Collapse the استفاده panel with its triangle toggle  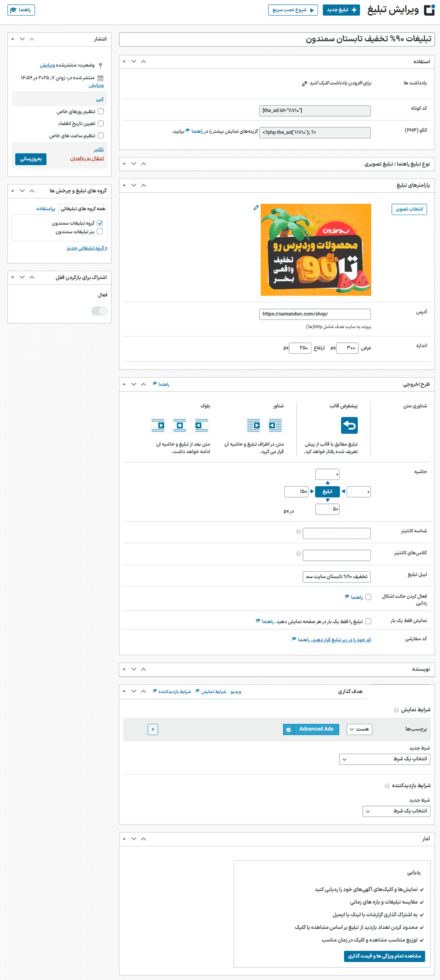(124, 62)
